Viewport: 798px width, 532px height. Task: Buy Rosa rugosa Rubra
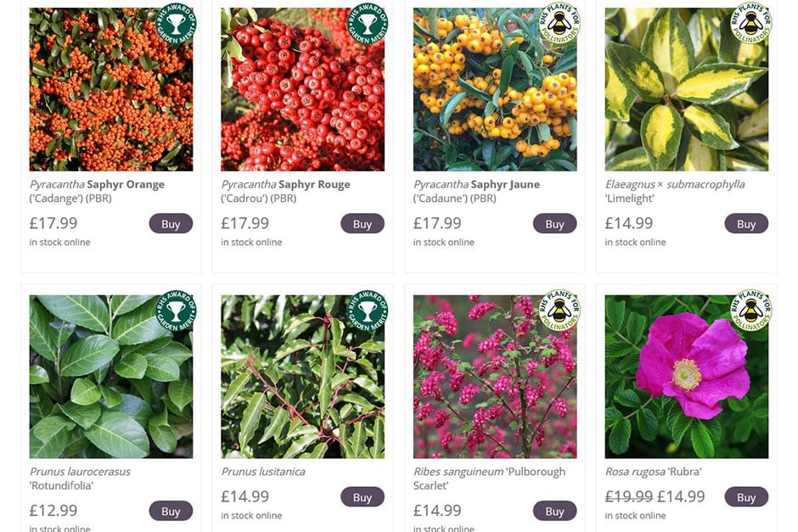coord(746,497)
